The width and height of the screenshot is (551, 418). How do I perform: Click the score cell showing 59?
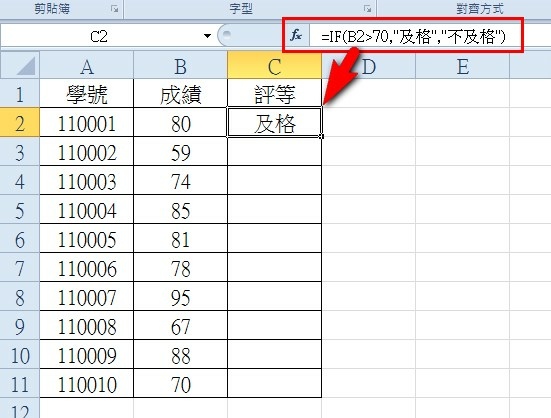(x=180, y=151)
